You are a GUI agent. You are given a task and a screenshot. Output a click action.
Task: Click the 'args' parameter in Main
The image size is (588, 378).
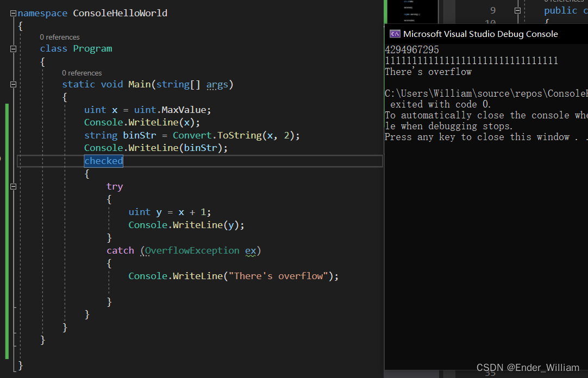[217, 84]
